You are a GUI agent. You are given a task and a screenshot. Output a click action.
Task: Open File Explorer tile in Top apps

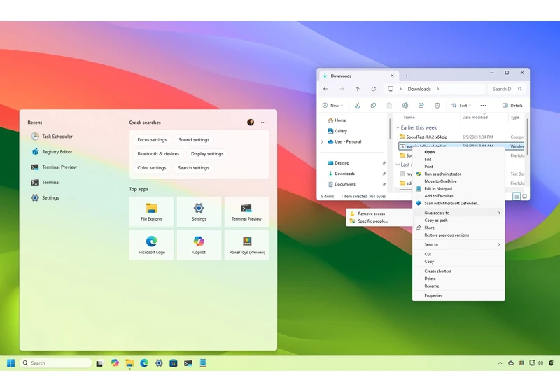click(151, 211)
